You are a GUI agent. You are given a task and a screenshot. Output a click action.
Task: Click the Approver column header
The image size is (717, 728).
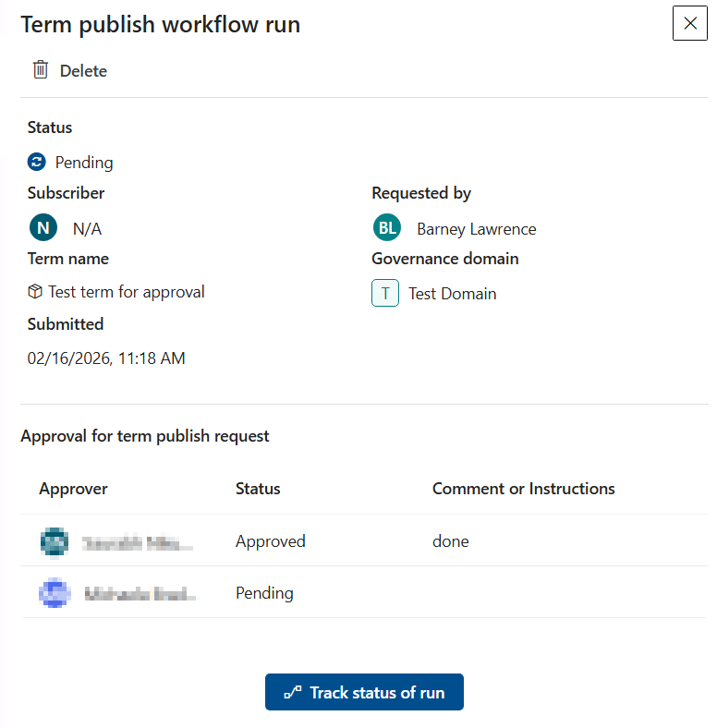pos(73,489)
